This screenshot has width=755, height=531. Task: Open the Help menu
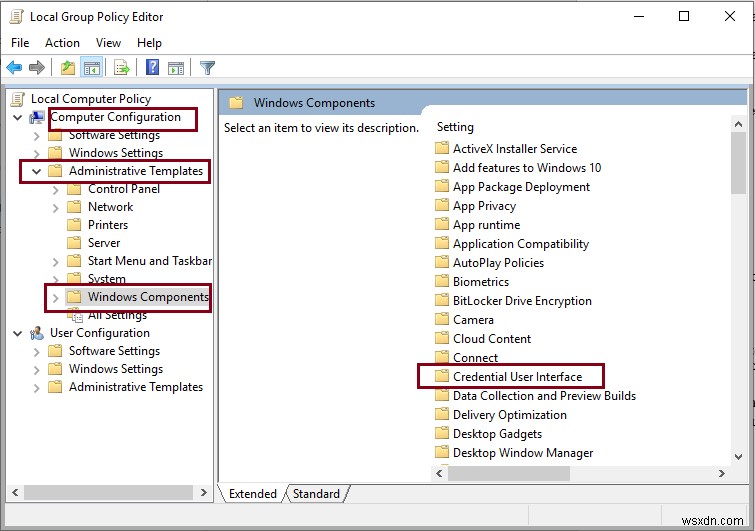coord(149,43)
